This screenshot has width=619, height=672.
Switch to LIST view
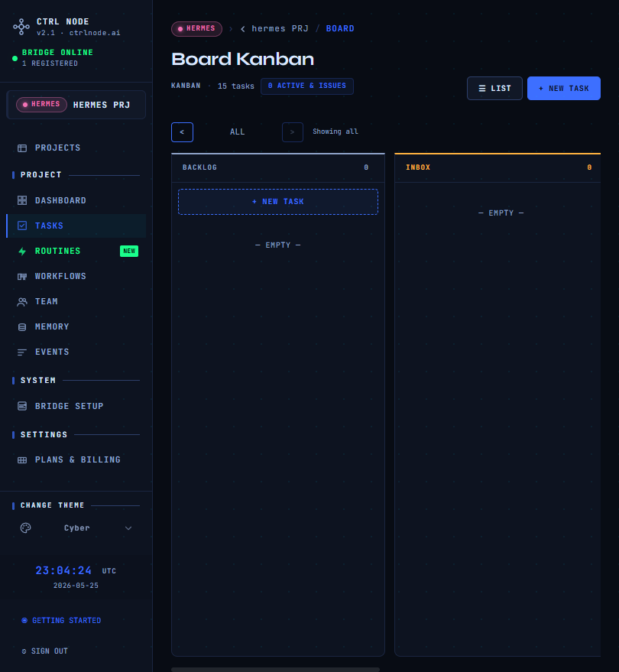pos(494,88)
